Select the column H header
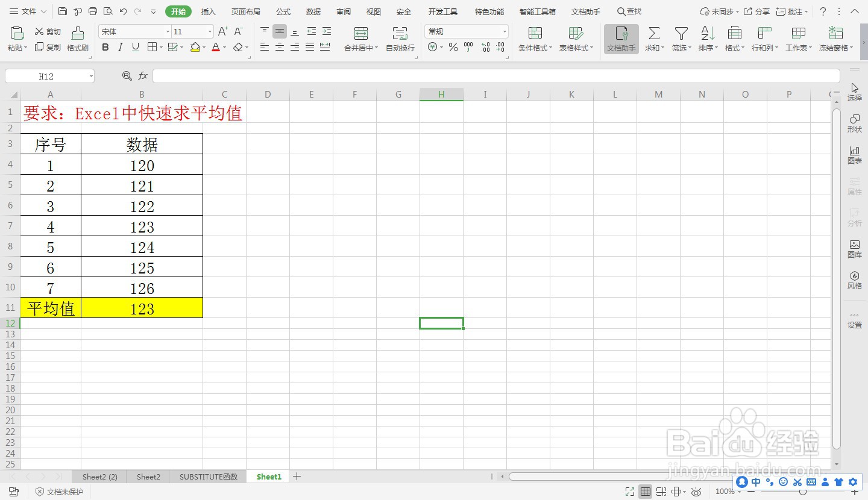The height and width of the screenshot is (500, 868). tap(441, 94)
